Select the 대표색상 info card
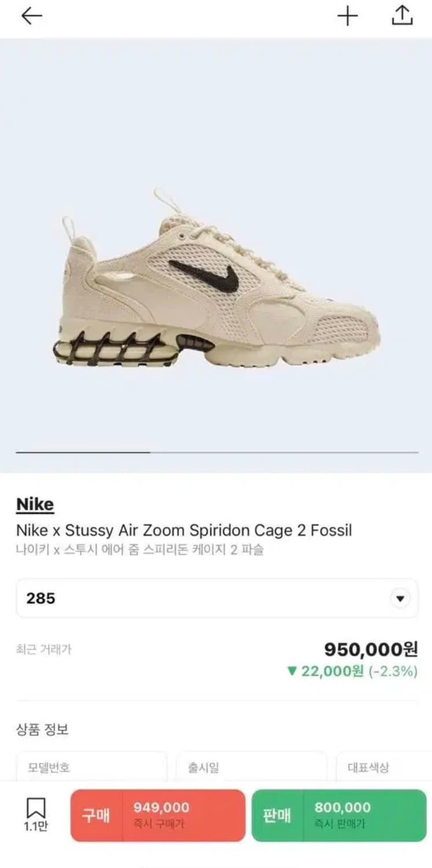 pos(384,767)
